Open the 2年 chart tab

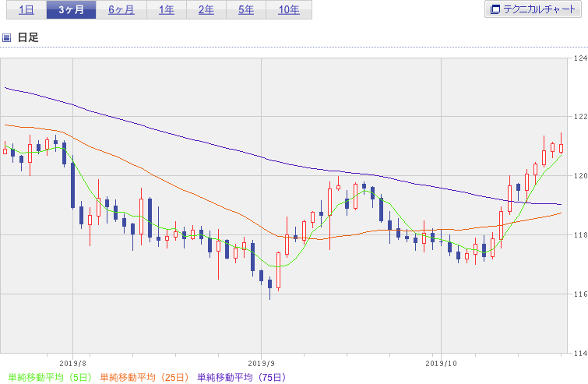coord(206,9)
